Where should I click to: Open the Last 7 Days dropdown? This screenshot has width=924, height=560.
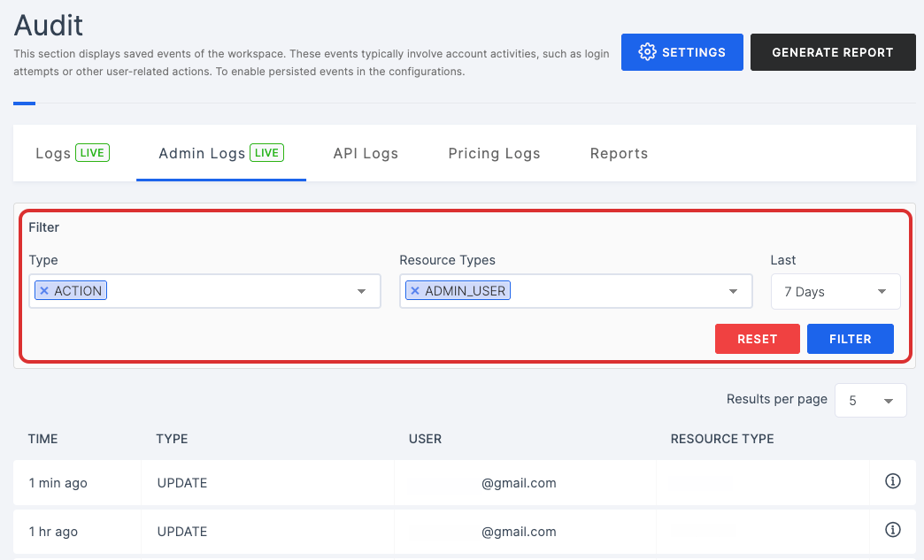(x=835, y=292)
